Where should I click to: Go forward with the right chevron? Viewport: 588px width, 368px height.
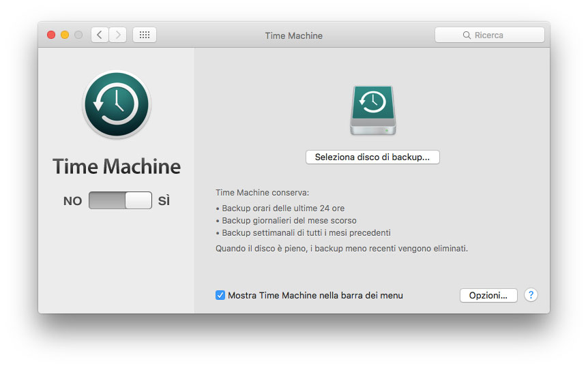(118, 35)
